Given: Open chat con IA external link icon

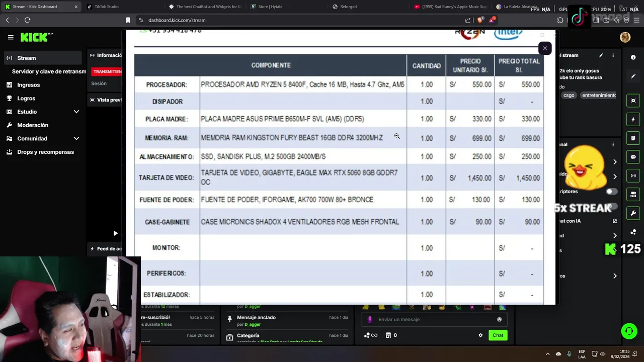Looking at the screenshot, I should 615,221.
